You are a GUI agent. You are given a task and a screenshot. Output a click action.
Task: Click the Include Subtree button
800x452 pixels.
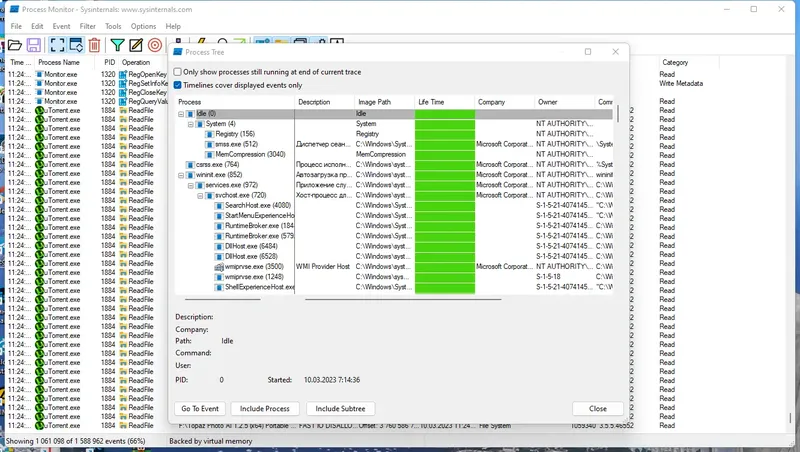click(x=340, y=409)
